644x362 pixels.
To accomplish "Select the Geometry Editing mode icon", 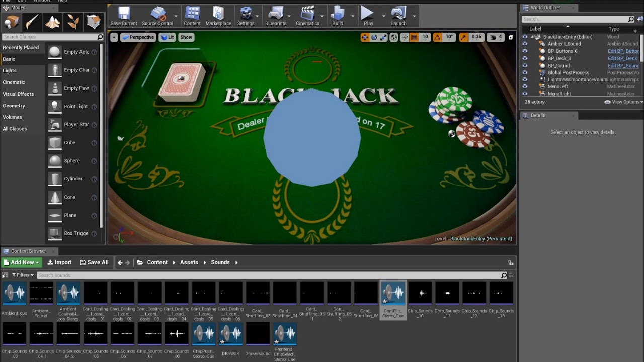I will (93, 22).
